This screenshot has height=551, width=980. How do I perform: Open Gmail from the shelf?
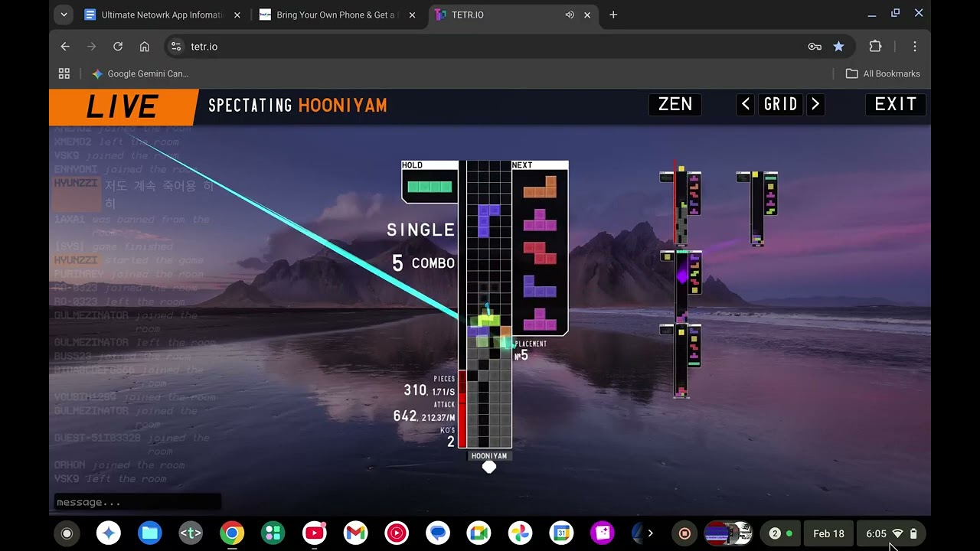point(355,533)
